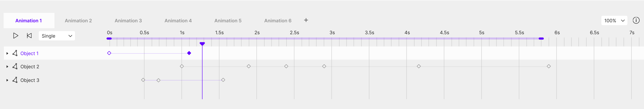Image resolution: width=644 pixels, height=109 pixels.
Task: Click the purple playhead marker
Action: [x=202, y=44]
